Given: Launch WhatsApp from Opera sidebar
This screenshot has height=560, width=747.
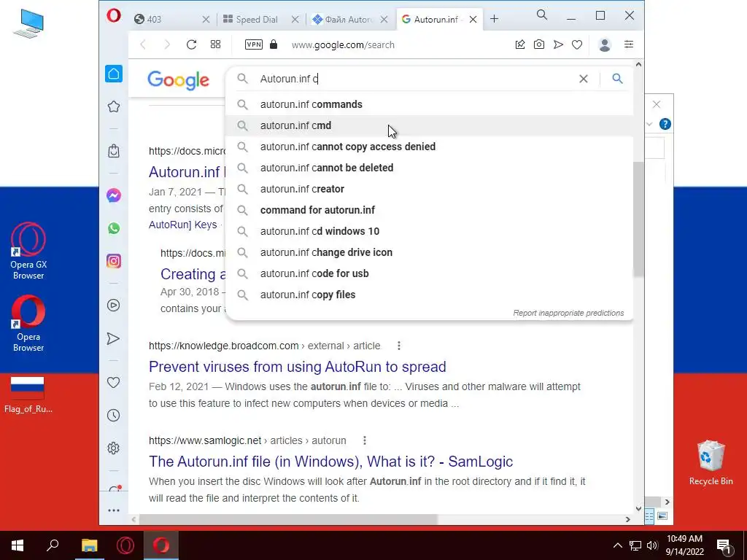Looking at the screenshot, I should click(x=113, y=228).
